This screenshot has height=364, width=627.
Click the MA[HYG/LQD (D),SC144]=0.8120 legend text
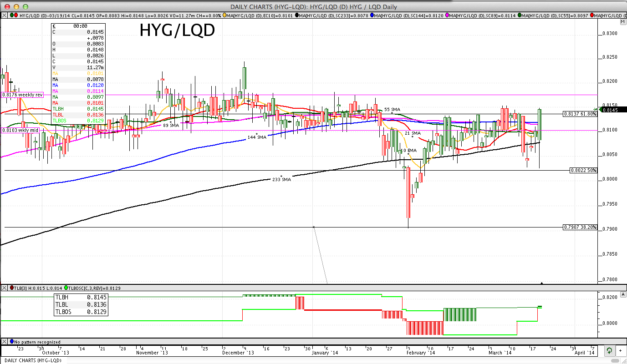[409, 15]
